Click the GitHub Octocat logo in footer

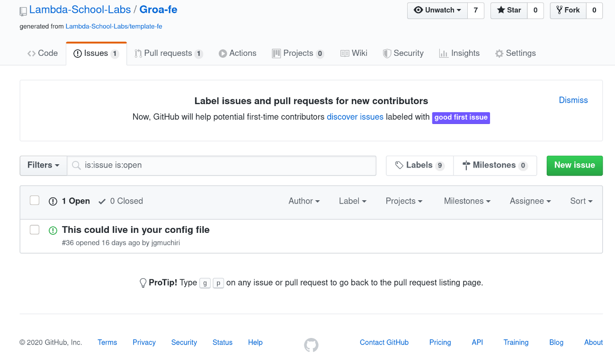pos(311,345)
